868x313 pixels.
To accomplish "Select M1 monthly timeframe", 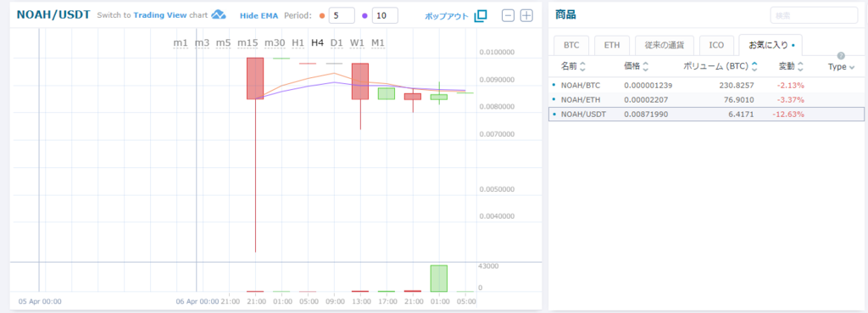I will [x=378, y=42].
